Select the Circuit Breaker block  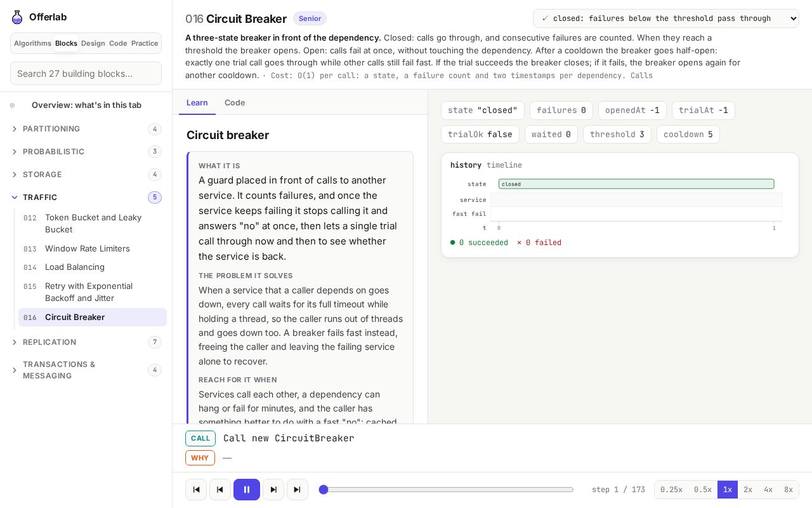click(93, 317)
